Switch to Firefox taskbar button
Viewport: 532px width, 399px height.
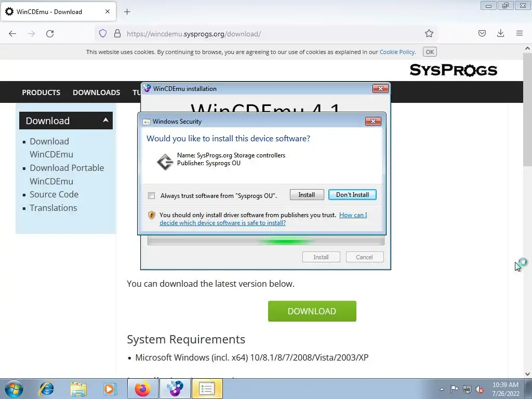pos(142,389)
